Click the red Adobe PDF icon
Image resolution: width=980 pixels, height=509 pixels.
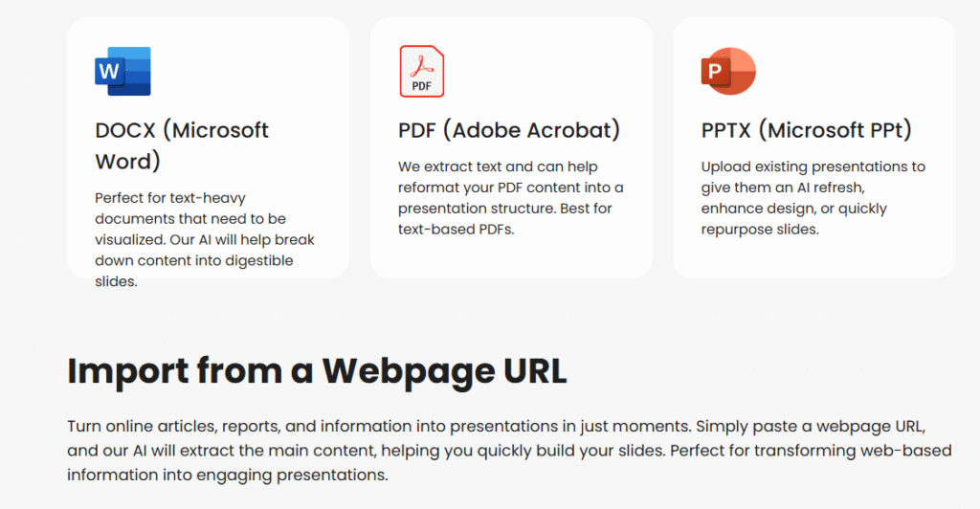click(x=421, y=72)
